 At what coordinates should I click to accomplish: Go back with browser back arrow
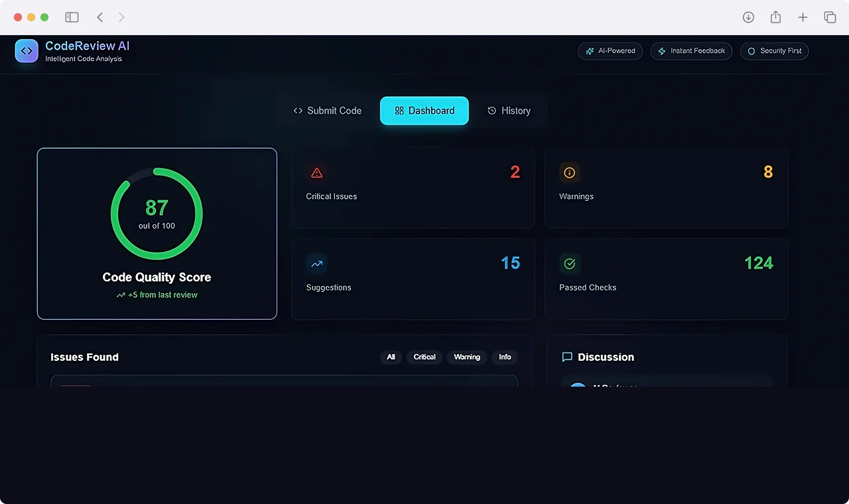(x=99, y=17)
